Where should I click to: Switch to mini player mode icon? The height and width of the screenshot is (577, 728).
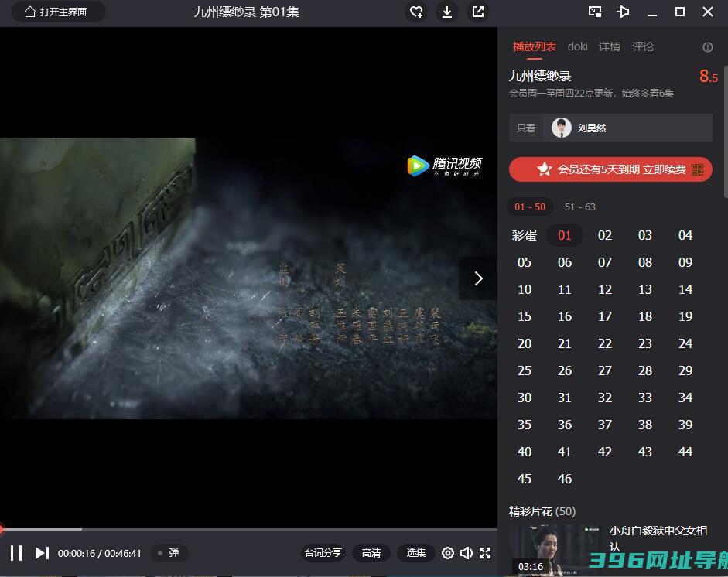coord(595,12)
